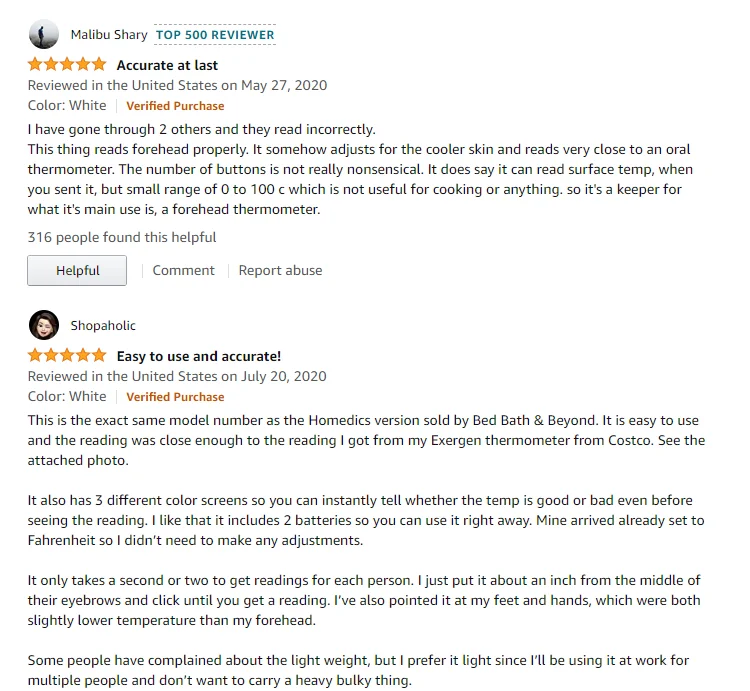This screenshot has height=691, width=750.
Task: Click Shopaholic's profile avatar
Action: tap(43, 325)
